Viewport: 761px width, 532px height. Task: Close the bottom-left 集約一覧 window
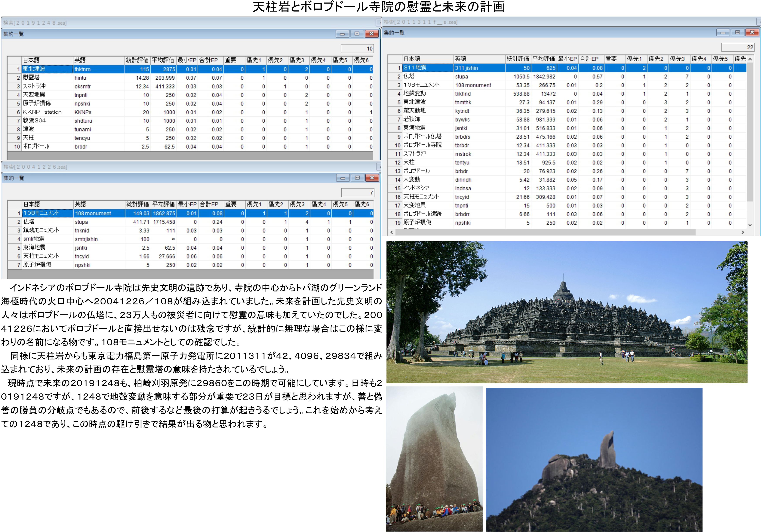[372, 178]
